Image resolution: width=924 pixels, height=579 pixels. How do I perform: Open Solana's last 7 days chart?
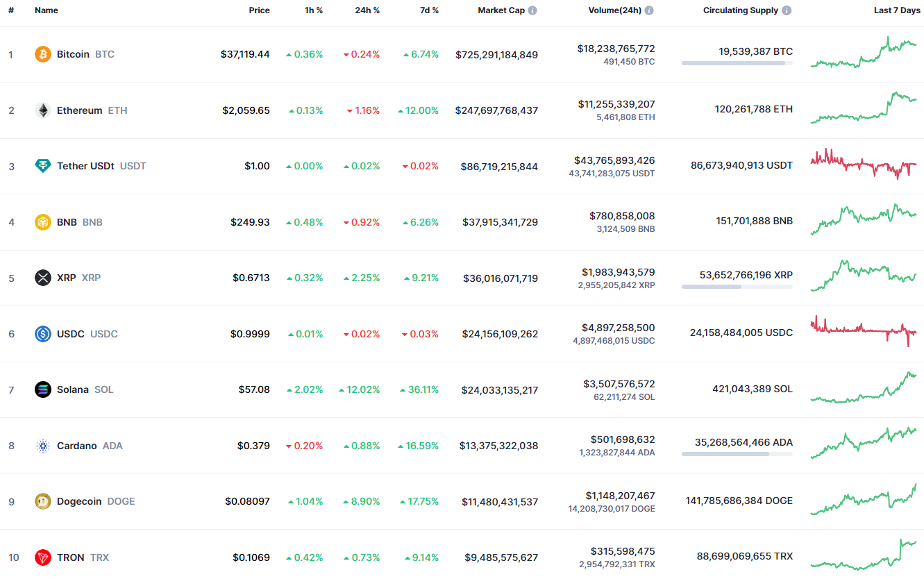(x=863, y=388)
